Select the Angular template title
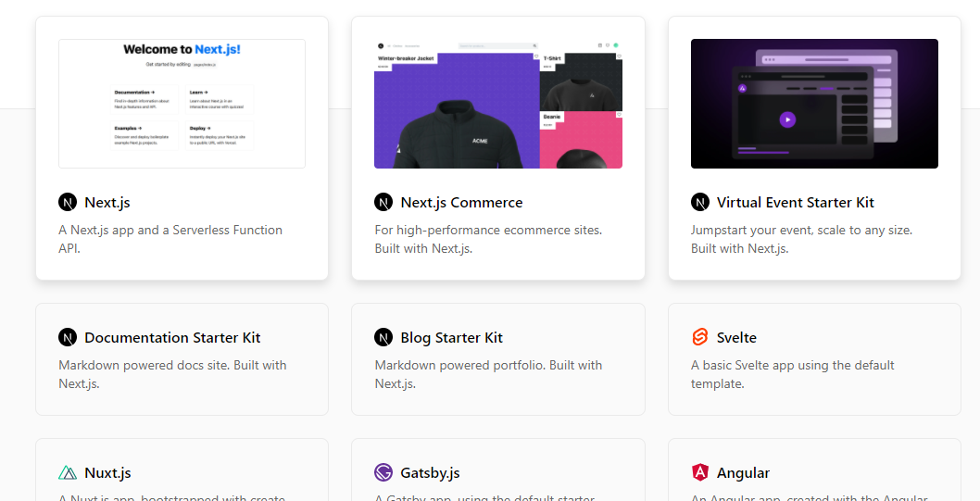980x501 pixels. coord(743,472)
